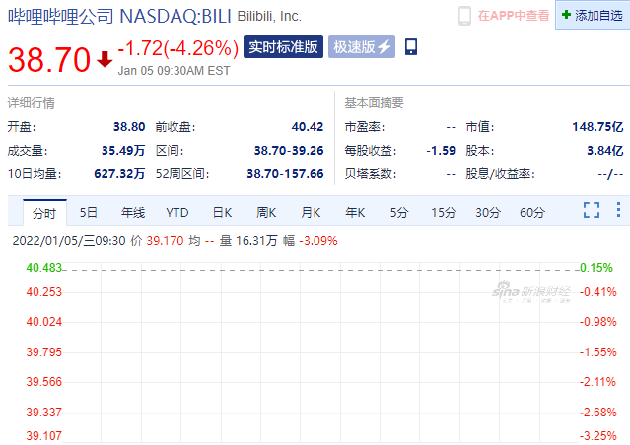Click the mobile phone icon beside 极速版
Screen dimensions: 630x445
pos(411,47)
